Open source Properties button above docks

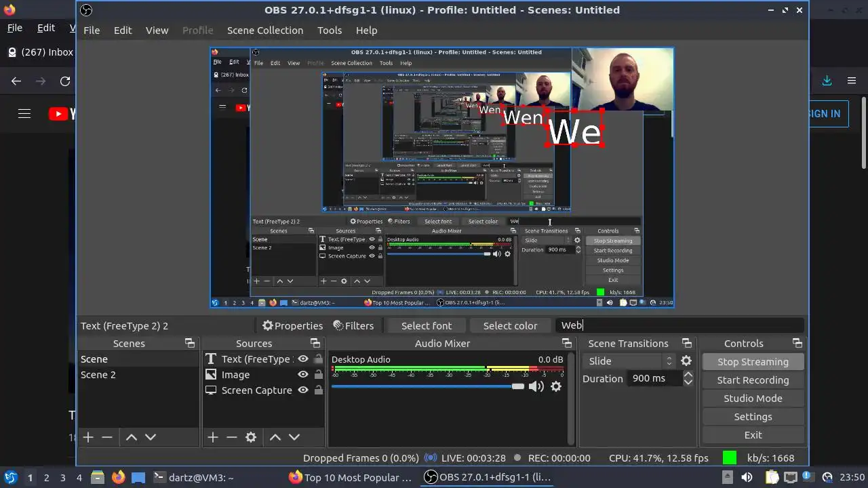[292, 326]
